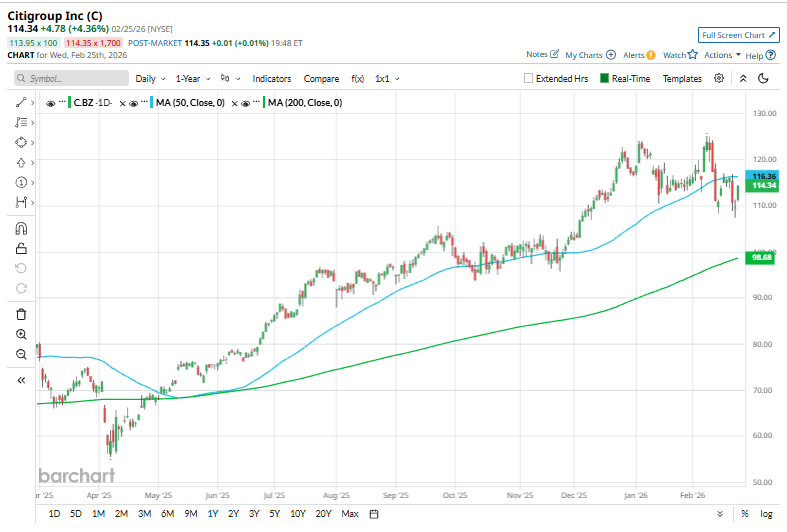Image resolution: width=787 pixels, height=532 pixels.
Task: Enable the Extended Hrs checkbox
Action: tap(530, 78)
